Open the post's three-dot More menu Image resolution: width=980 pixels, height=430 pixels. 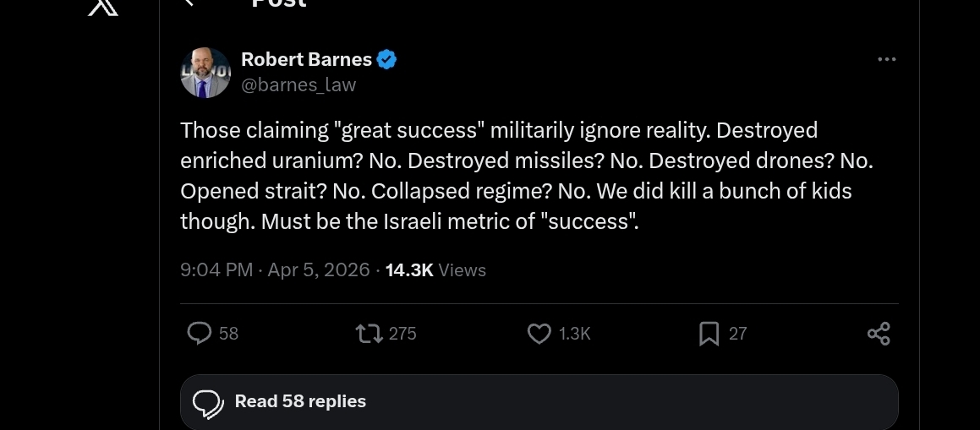pyautogui.click(x=886, y=59)
